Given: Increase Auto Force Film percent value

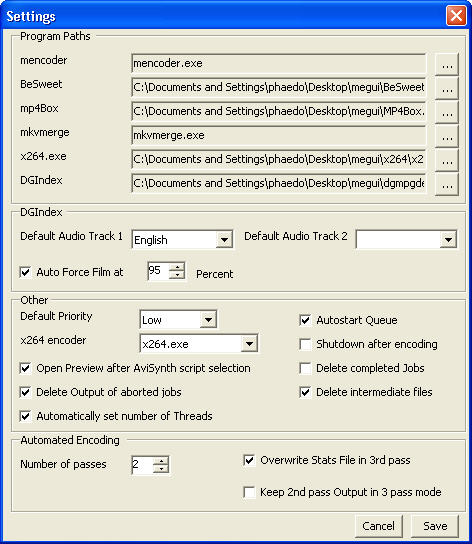Looking at the screenshot, I should [177, 267].
